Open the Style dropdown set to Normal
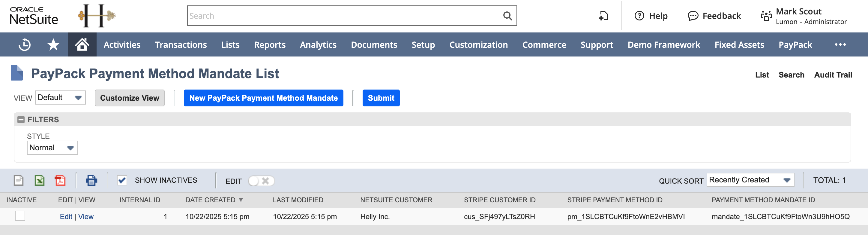868x235 pixels. coord(52,148)
